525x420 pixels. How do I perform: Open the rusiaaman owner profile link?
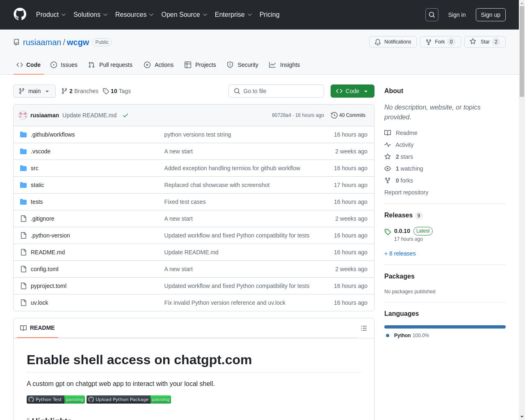[42, 42]
